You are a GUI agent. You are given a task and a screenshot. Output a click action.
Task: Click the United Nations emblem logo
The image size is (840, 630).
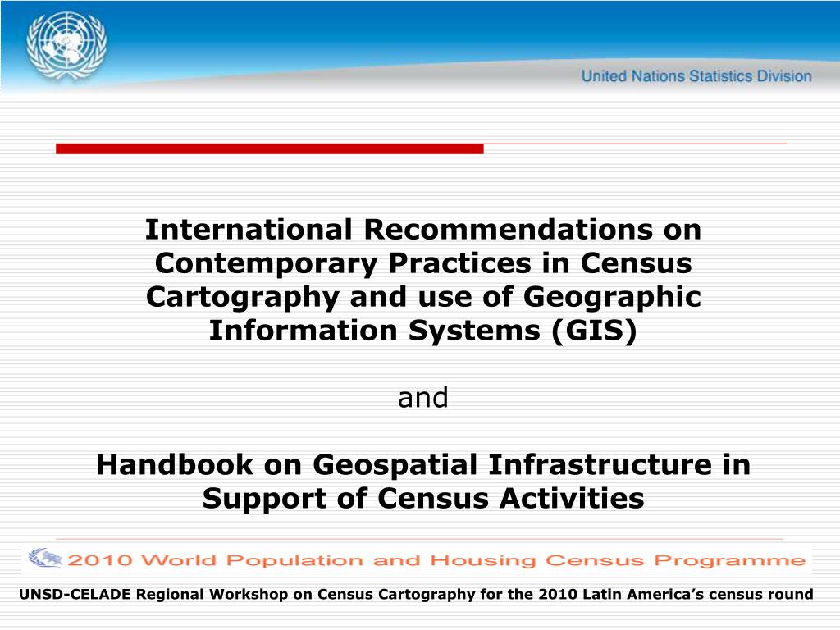(66, 47)
